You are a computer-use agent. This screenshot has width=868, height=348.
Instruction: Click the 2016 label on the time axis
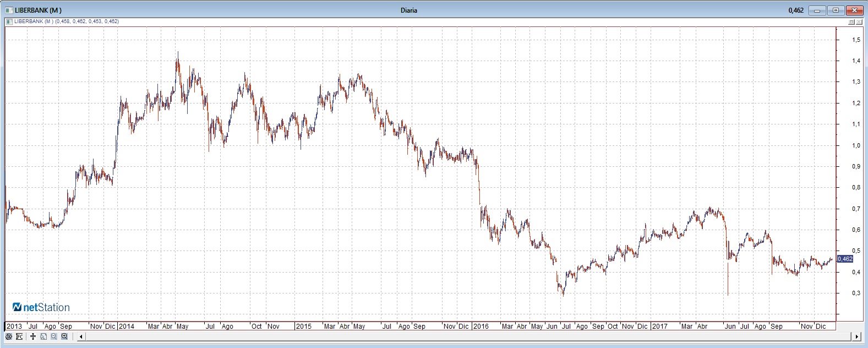pyautogui.click(x=481, y=327)
